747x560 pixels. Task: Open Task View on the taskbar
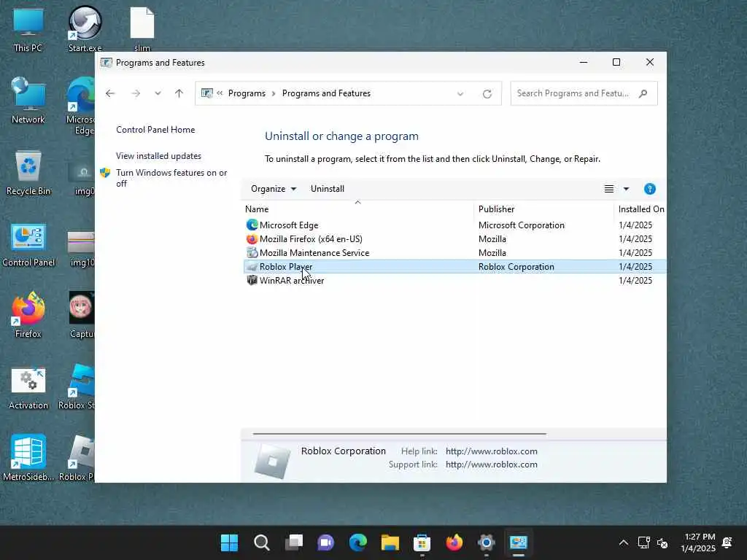tap(294, 542)
